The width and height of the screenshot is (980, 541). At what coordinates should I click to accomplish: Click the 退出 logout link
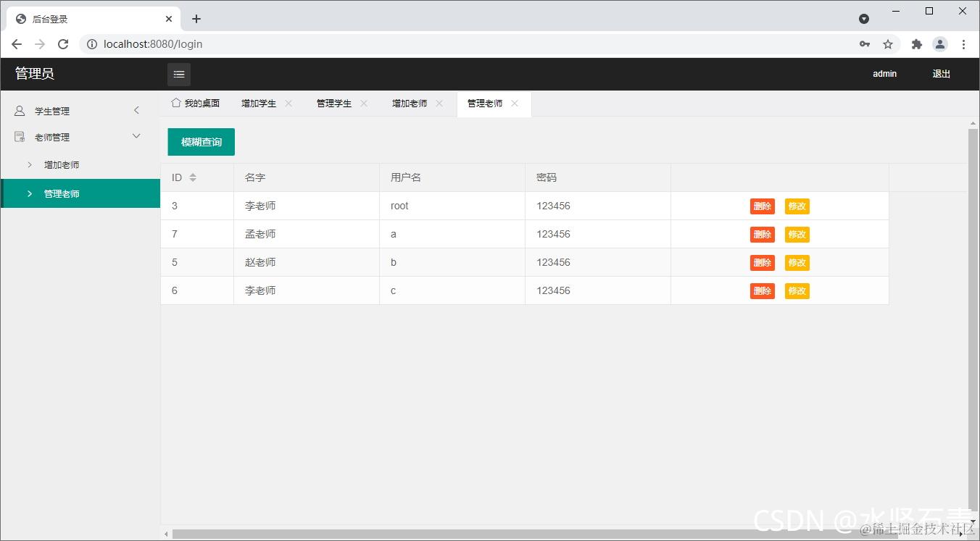[x=941, y=74]
